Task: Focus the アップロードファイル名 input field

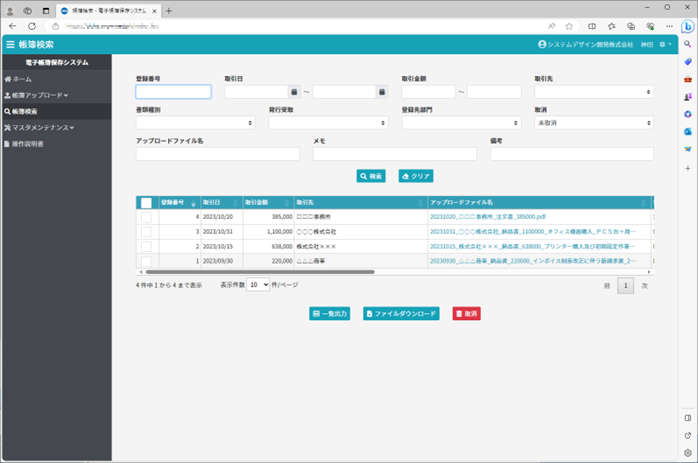Action: click(218, 154)
